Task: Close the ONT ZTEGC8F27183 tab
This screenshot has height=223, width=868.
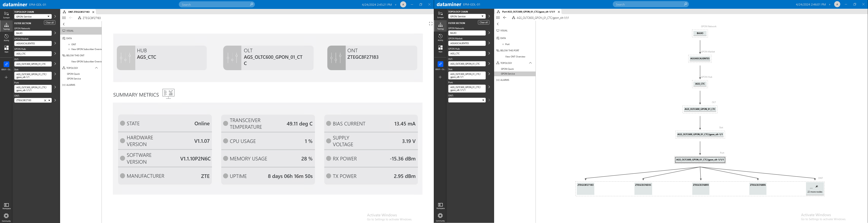Action: [x=93, y=12]
